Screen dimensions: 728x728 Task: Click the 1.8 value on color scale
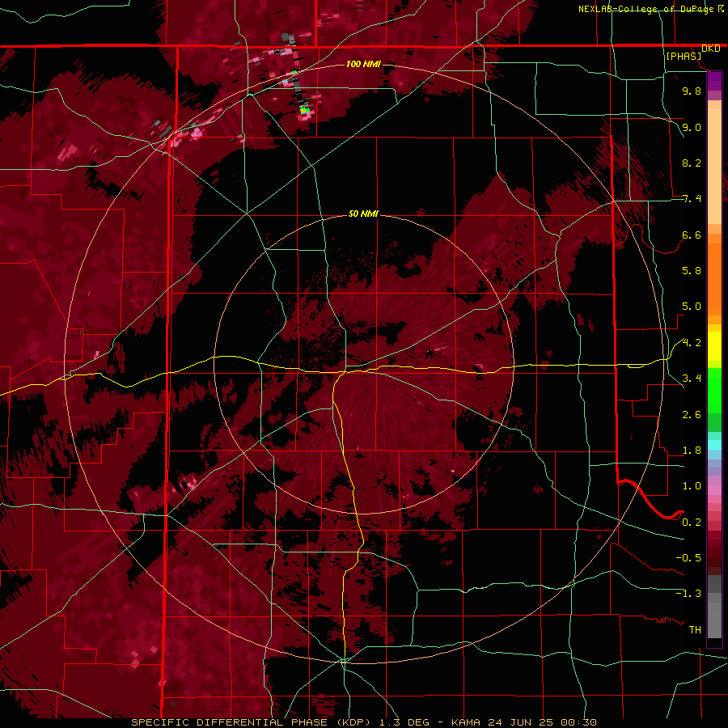pos(692,451)
